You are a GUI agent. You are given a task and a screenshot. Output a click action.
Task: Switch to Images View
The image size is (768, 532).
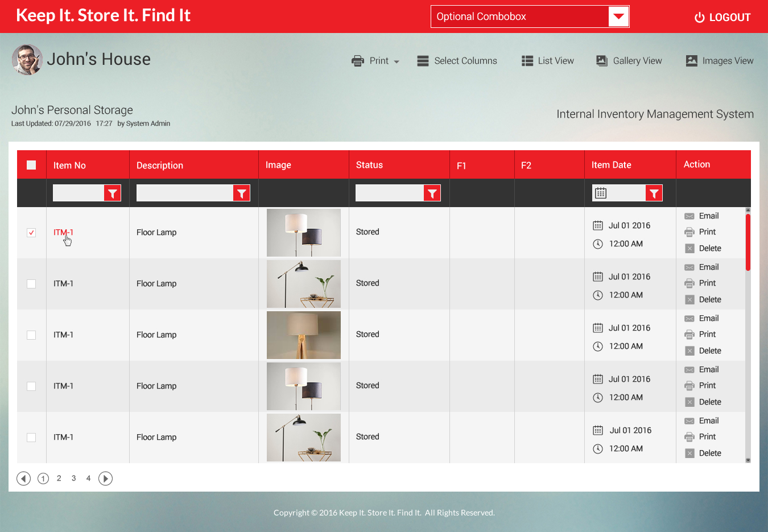point(720,61)
